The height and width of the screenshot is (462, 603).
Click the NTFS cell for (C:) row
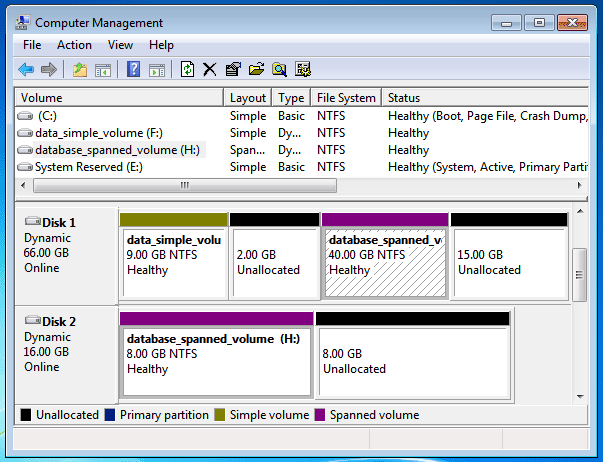(x=331, y=116)
